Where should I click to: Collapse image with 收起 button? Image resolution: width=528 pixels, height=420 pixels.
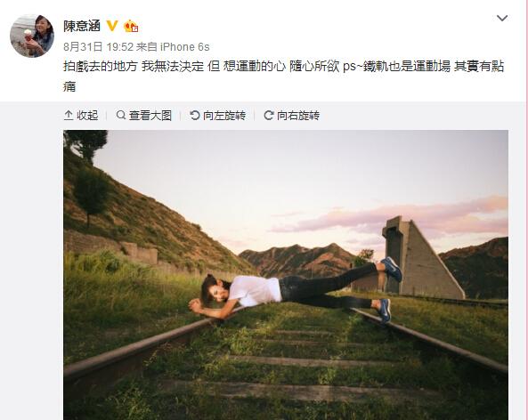click(81, 116)
